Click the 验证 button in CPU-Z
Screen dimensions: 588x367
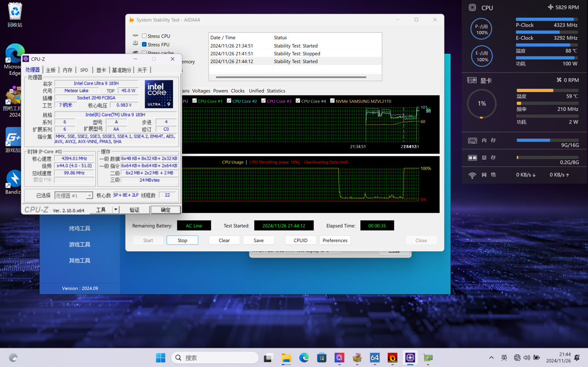134,210
